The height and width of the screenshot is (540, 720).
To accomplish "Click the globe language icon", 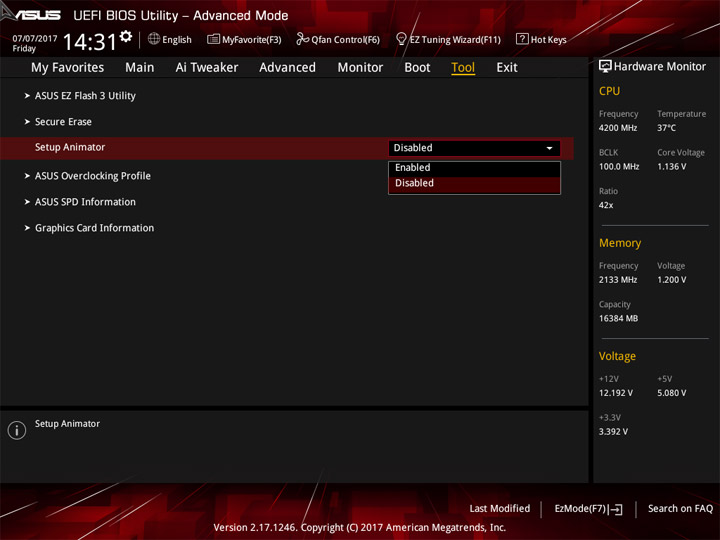I will coord(154,39).
